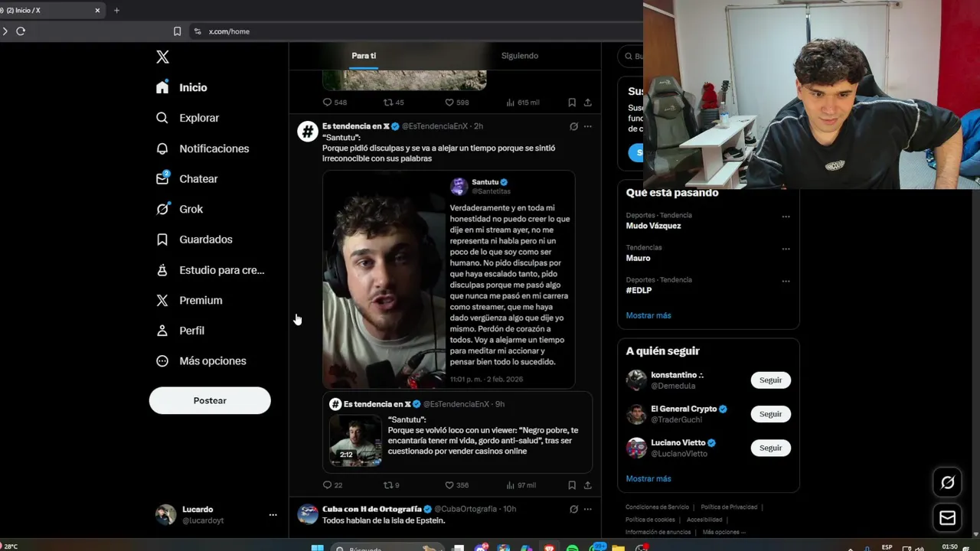Open Cuba con H de Ortografía avatar
The width and height of the screenshot is (980, 551).
coord(307,514)
